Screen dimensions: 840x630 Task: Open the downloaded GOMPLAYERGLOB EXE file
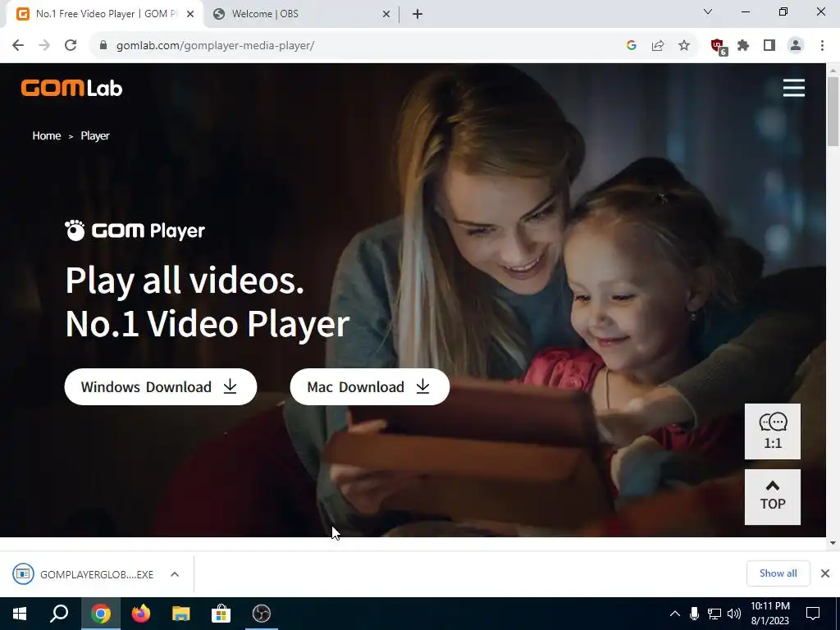pos(83,574)
